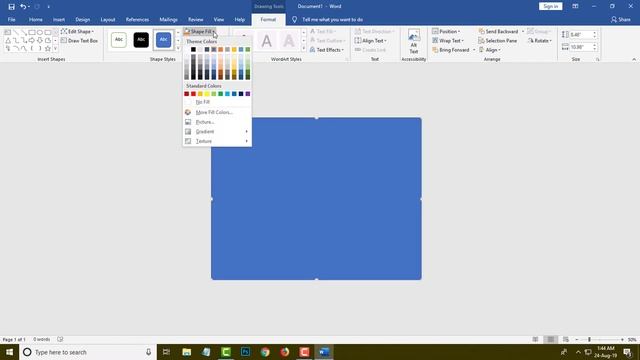Open the Rotate dropdown

[540, 41]
